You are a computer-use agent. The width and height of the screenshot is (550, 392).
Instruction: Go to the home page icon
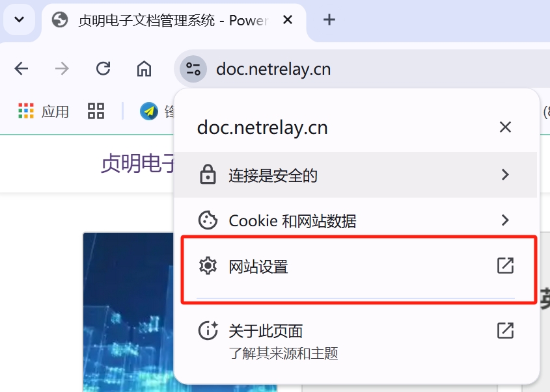click(144, 68)
